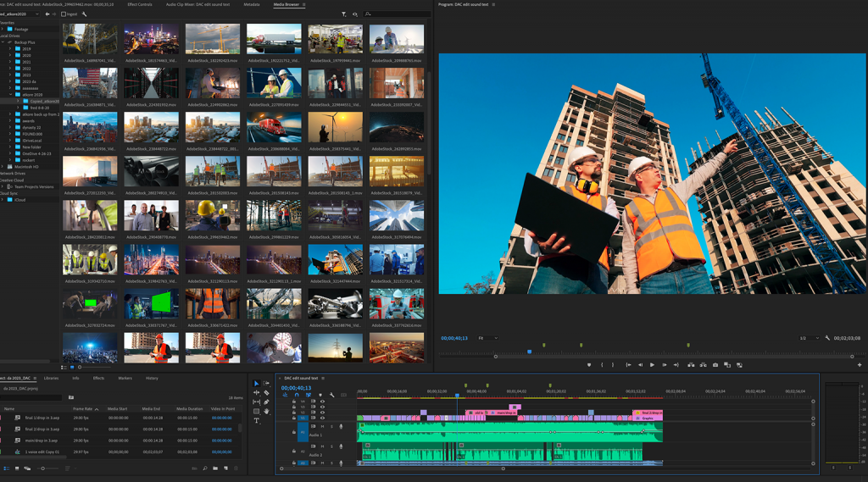The image size is (868, 482).
Task: Open Program monitor wrench settings
Action: 827,338
